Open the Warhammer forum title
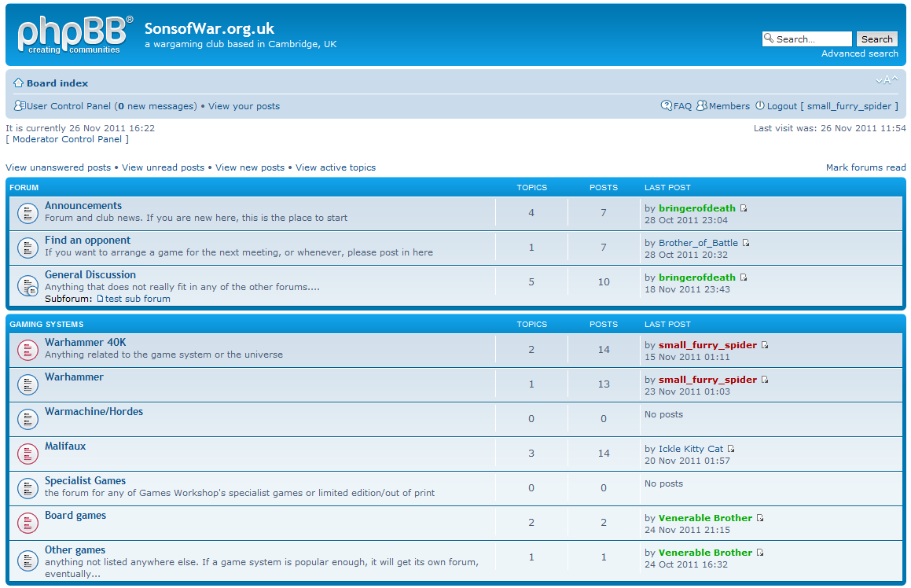The image size is (911, 588). tap(75, 377)
